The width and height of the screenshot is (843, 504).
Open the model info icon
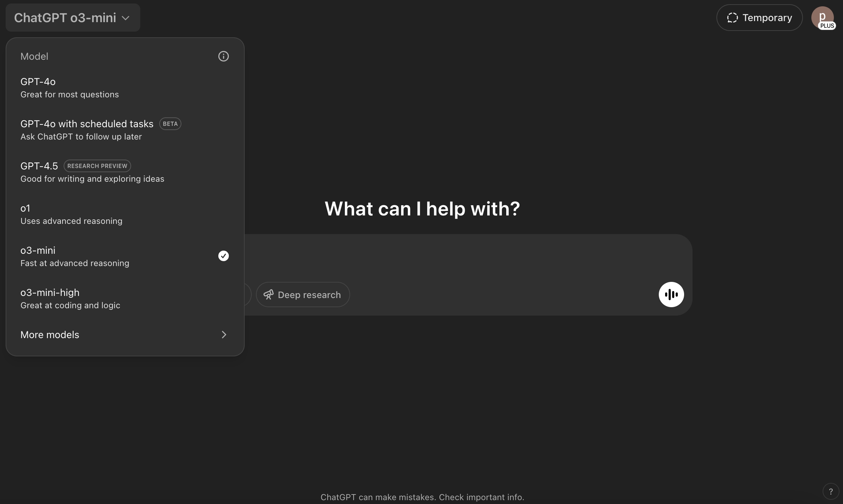point(223,56)
